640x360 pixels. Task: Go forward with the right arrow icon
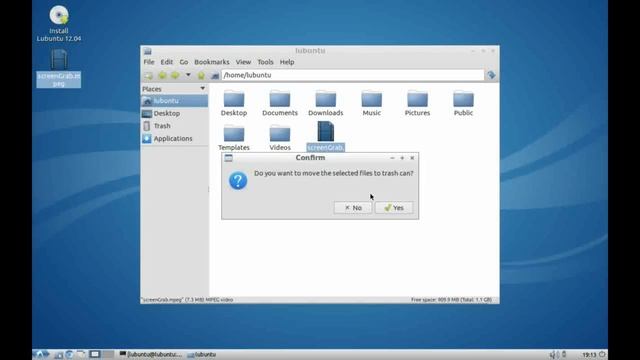click(x=175, y=76)
